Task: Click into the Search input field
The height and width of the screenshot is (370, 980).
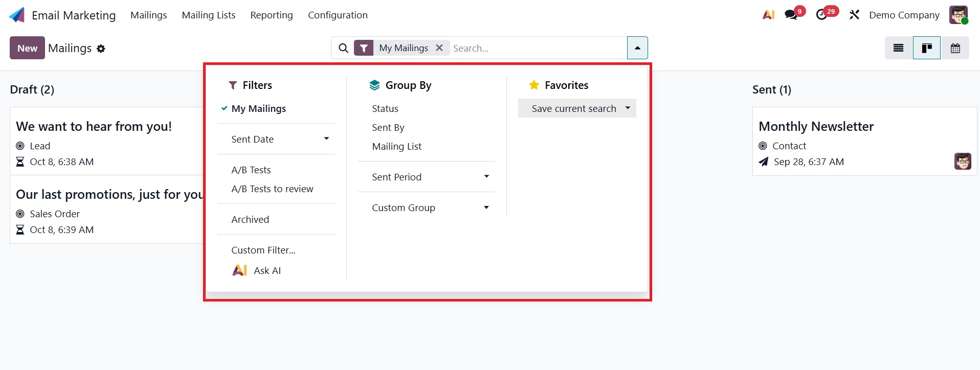Action: [x=537, y=48]
